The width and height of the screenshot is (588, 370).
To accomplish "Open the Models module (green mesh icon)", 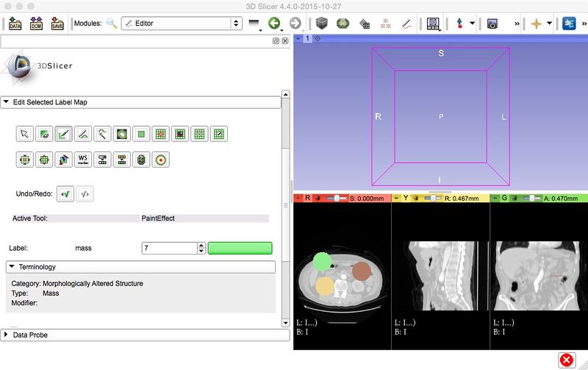I will (343, 24).
